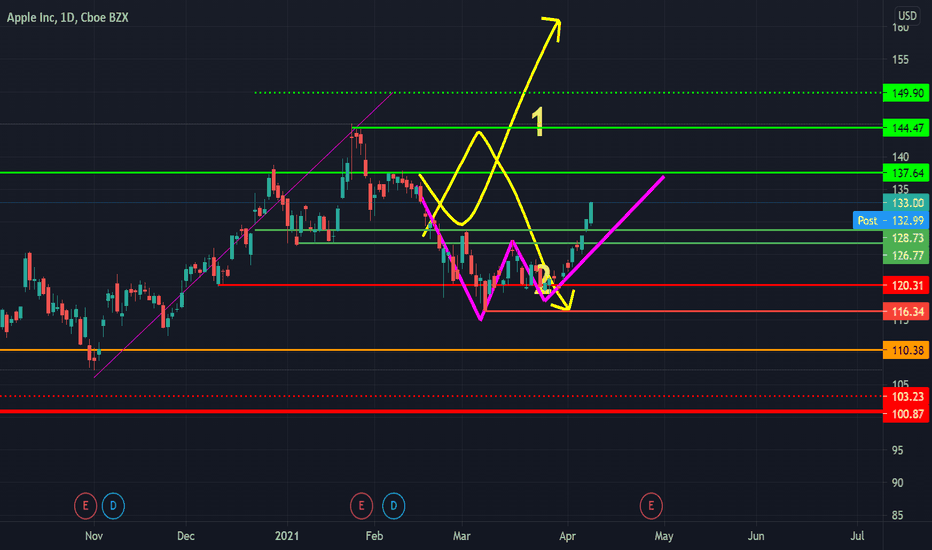Viewport: 932px width, 550px height.
Task: Select the 149.90 price label
Action: tap(906, 93)
